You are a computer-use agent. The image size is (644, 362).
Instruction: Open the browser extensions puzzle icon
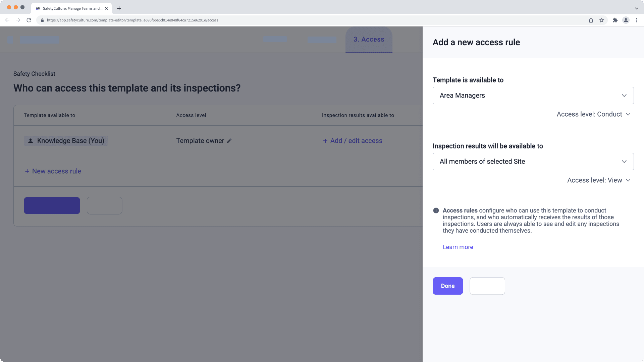pos(615,20)
